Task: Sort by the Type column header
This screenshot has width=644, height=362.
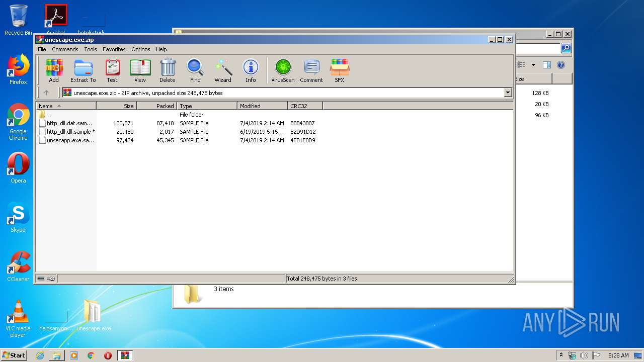Action: (207, 106)
